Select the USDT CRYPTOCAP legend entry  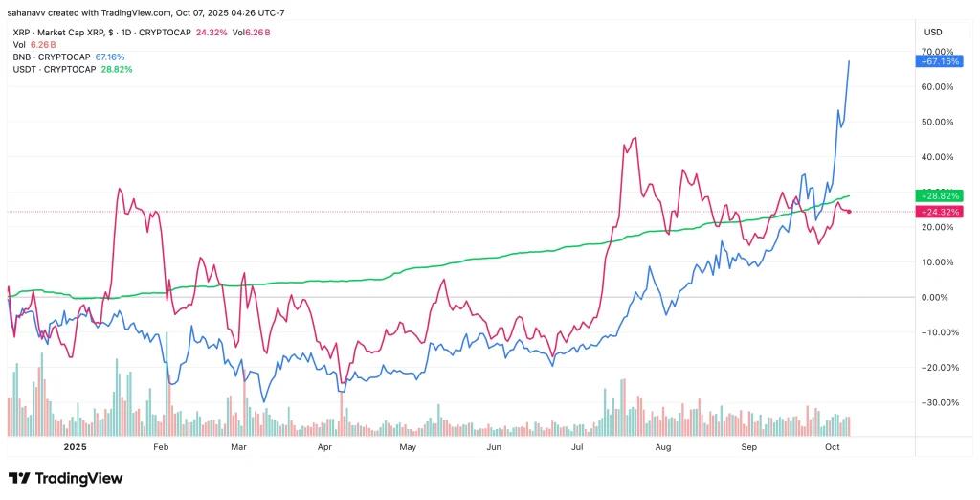coord(54,70)
